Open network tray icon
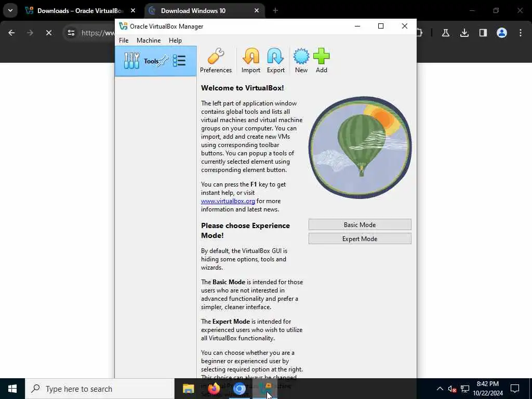Screen dimensions: 532x399 point(465,389)
